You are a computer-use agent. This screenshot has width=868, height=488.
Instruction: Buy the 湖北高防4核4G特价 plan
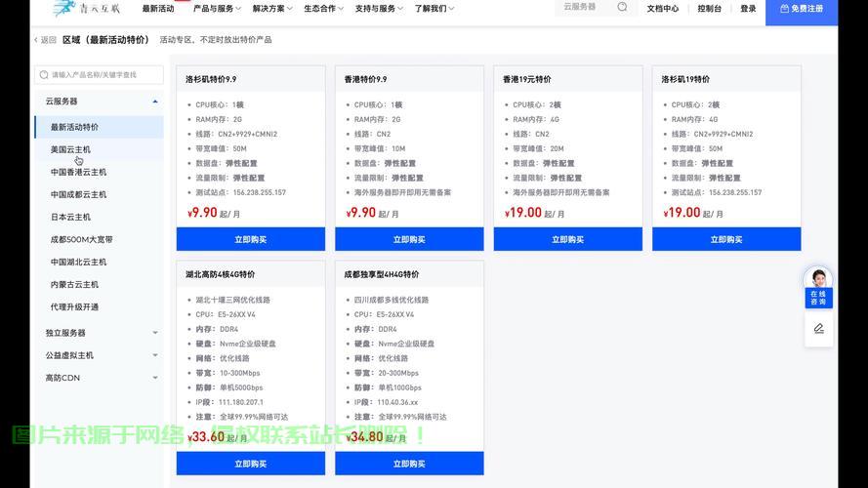point(251,463)
